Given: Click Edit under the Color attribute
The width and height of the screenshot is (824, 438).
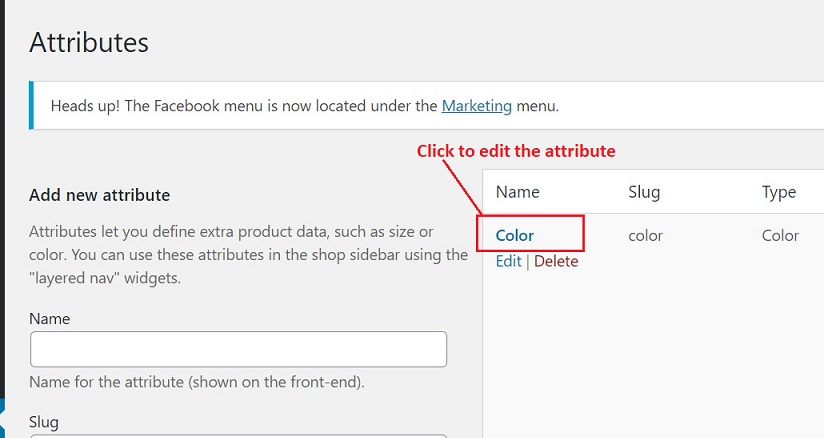Looking at the screenshot, I should point(508,261).
